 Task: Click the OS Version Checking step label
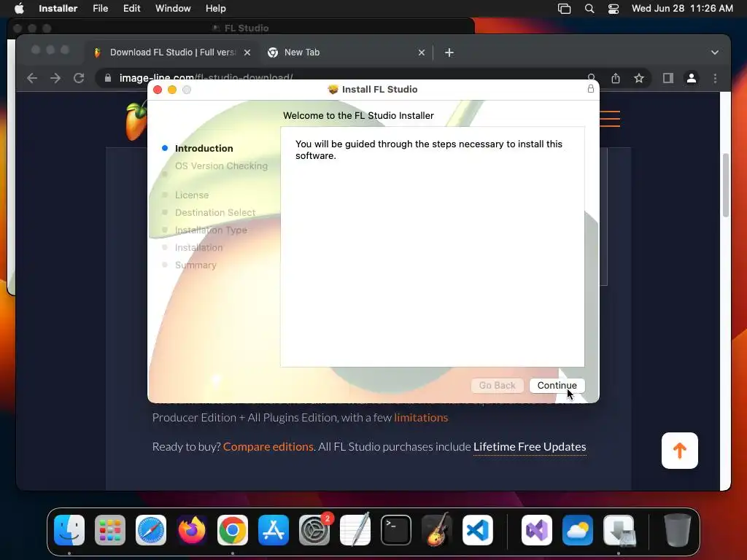coord(221,166)
